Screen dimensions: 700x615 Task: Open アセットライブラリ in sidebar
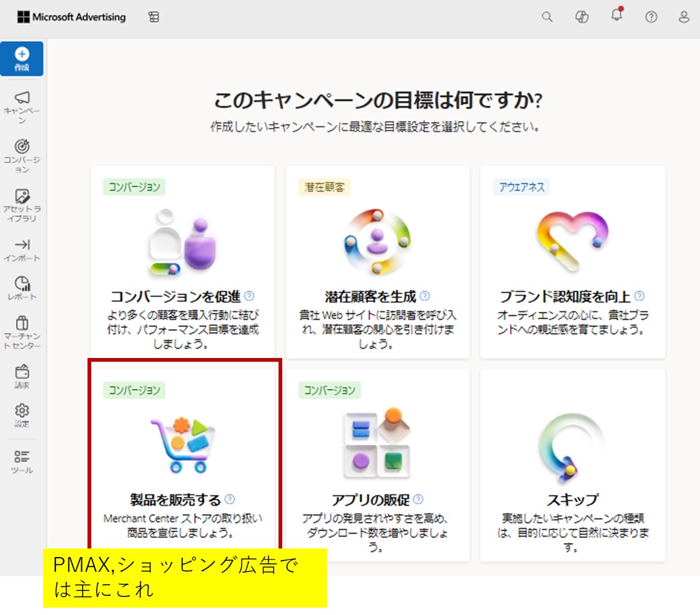[22, 205]
